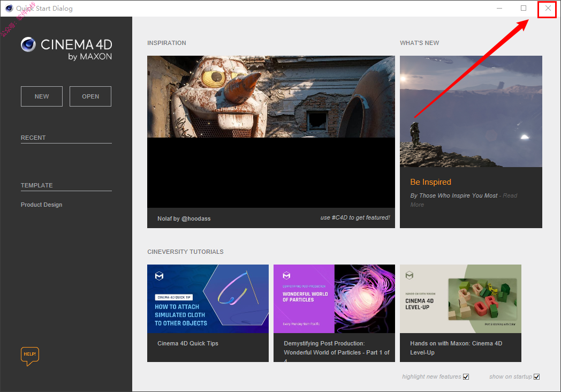Open the HELP! speech bubble icon
Viewport: 561px width, 392px height.
pos(29,356)
